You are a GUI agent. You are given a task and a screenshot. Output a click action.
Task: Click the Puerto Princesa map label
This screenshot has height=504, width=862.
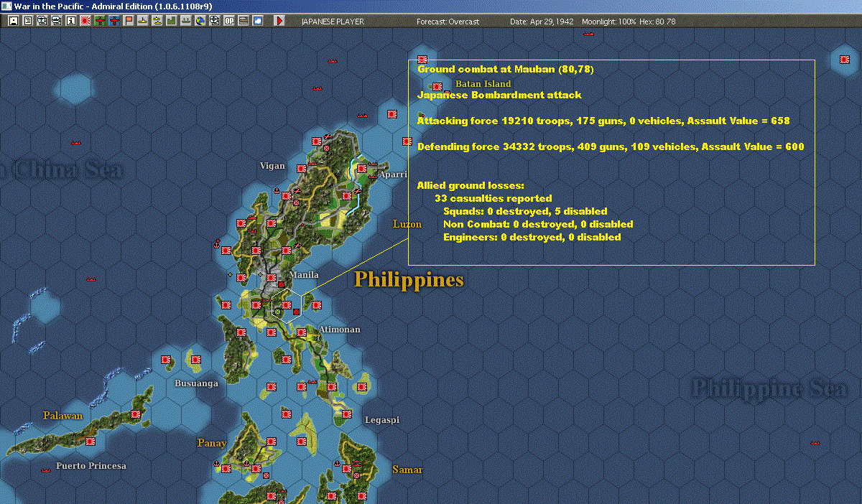[91, 466]
